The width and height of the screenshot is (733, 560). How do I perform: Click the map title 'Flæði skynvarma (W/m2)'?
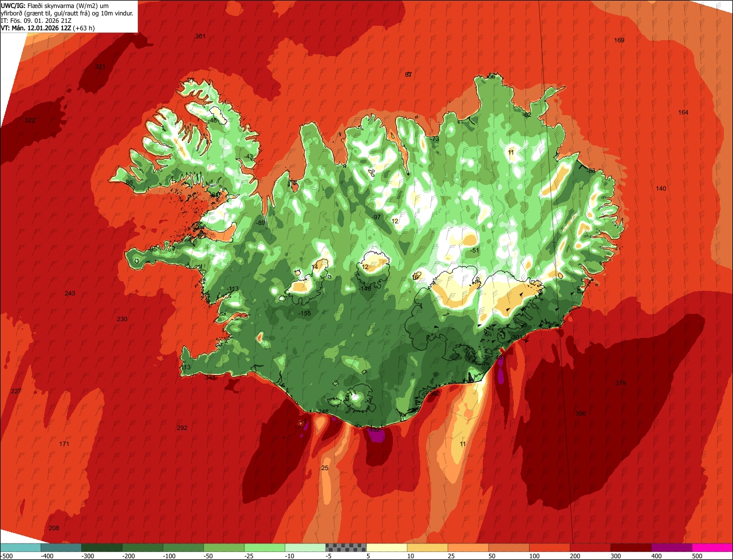pos(64,5)
